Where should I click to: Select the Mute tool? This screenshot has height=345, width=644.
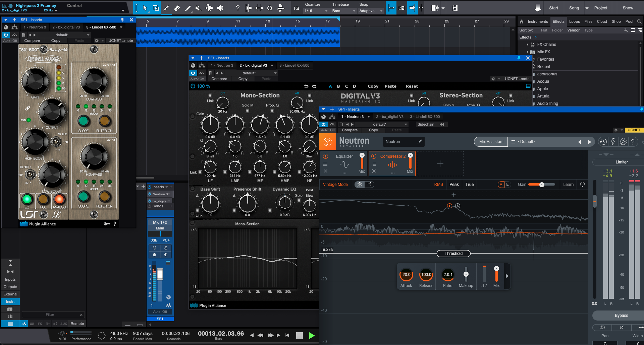[x=199, y=8]
